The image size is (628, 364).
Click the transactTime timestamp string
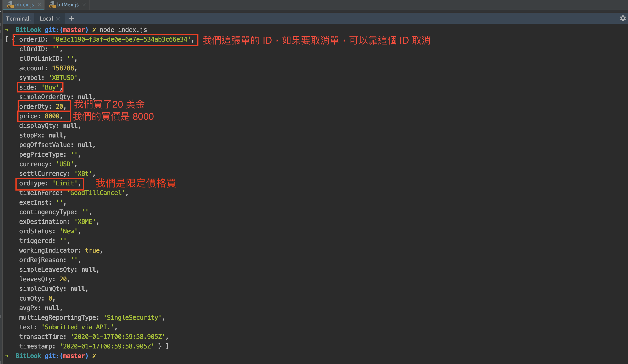tap(118, 337)
